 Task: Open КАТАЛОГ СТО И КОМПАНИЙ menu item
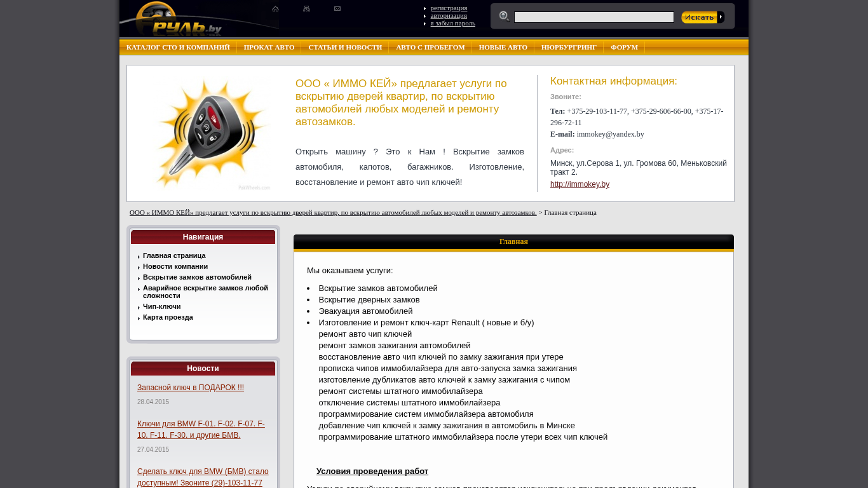pos(178,47)
